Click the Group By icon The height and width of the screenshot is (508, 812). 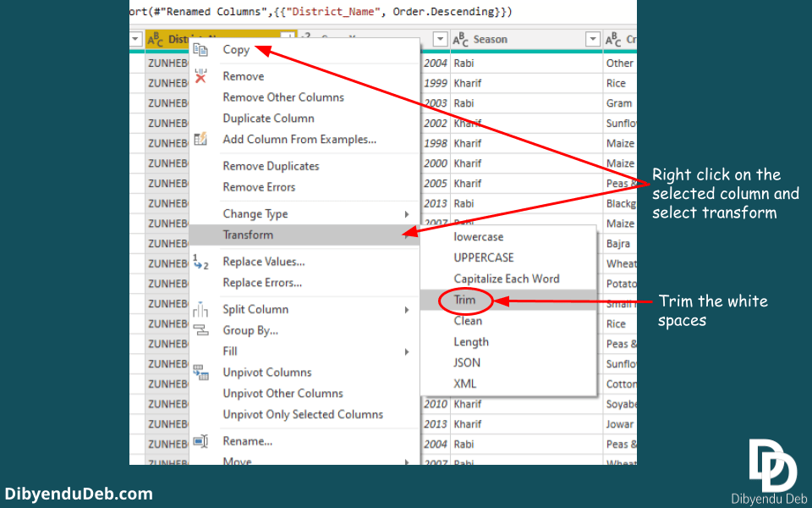pyautogui.click(x=200, y=330)
